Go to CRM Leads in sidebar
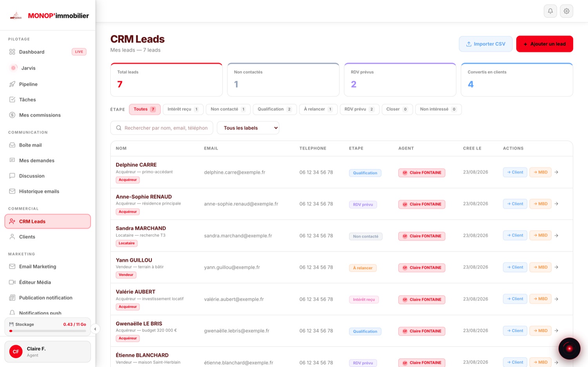588x367 pixels. (x=47, y=221)
